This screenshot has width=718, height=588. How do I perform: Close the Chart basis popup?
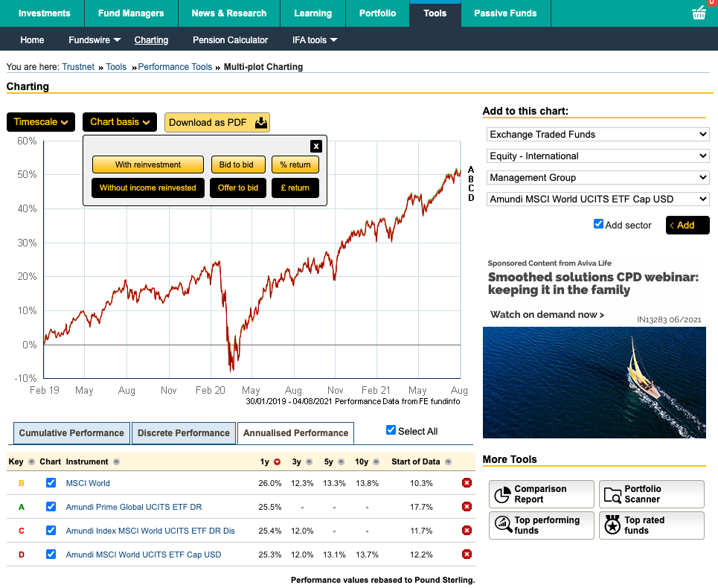pyautogui.click(x=316, y=146)
